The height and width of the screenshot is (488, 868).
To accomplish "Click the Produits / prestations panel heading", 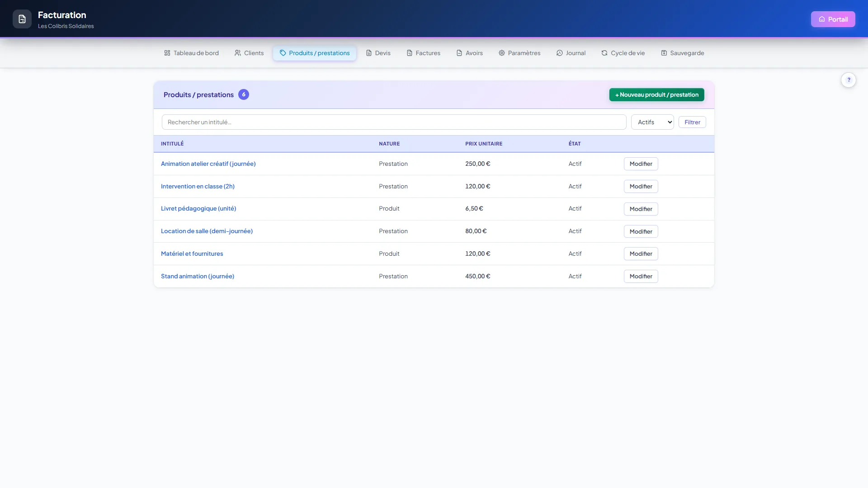I will tap(198, 94).
